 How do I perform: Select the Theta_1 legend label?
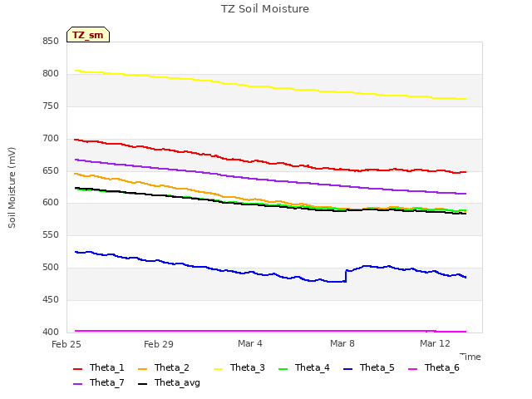[x=107, y=367]
